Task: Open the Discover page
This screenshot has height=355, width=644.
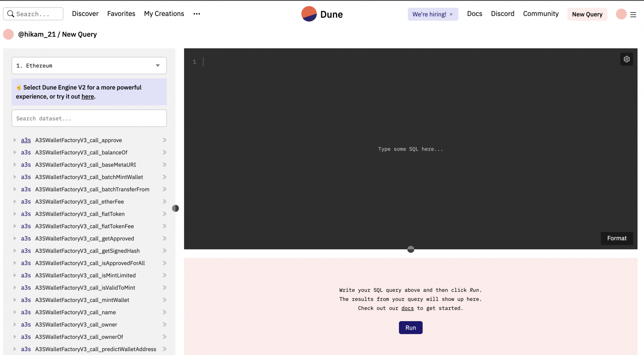Action: (85, 14)
